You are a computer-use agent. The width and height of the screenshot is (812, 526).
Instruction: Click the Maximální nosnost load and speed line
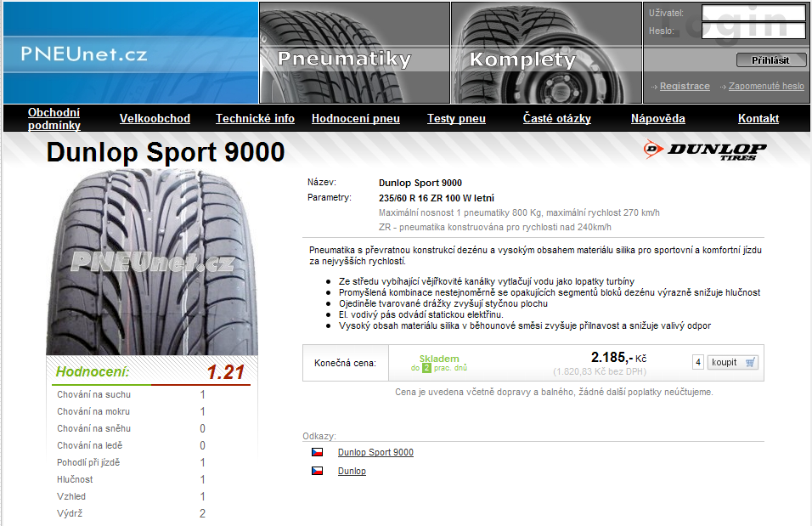tap(519, 212)
